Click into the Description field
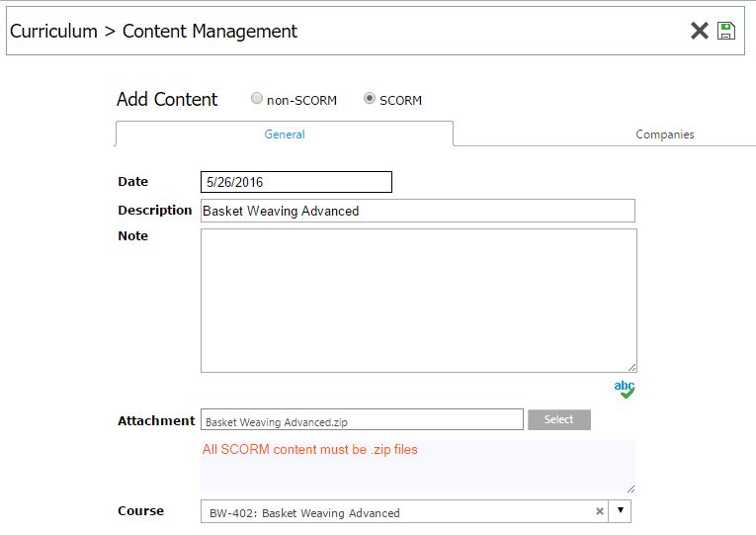The height and width of the screenshot is (535, 756). point(418,211)
